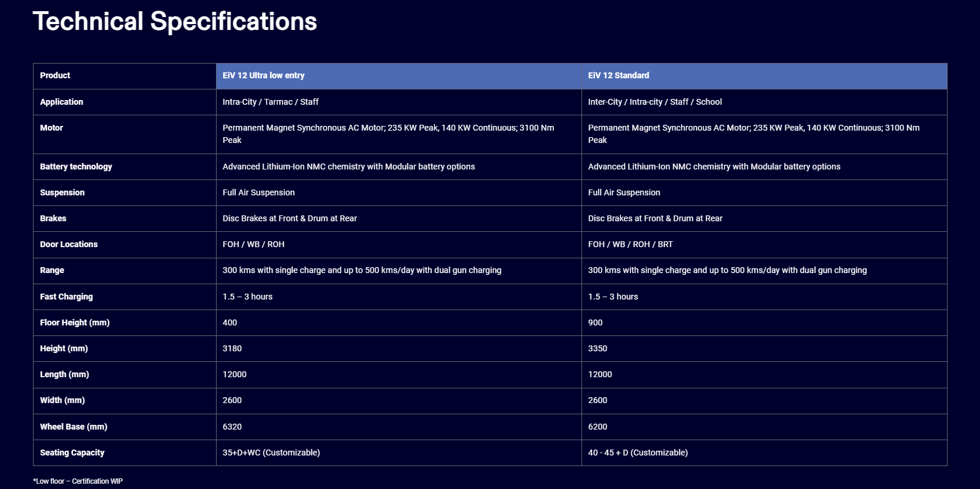Click the height value 3350
This screenshot has height=489, width=980.
coord(597,348)
